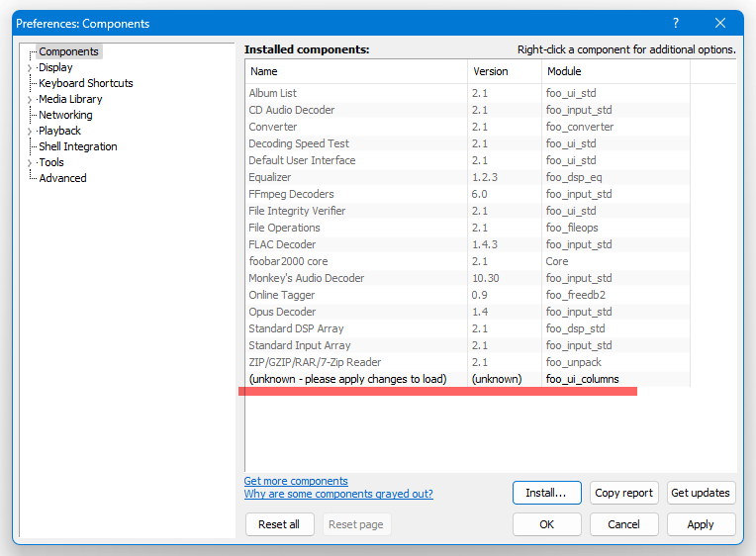Screen dimensions: 756x556
Task: Click the help question mark icon
Action: coord(676,23)
